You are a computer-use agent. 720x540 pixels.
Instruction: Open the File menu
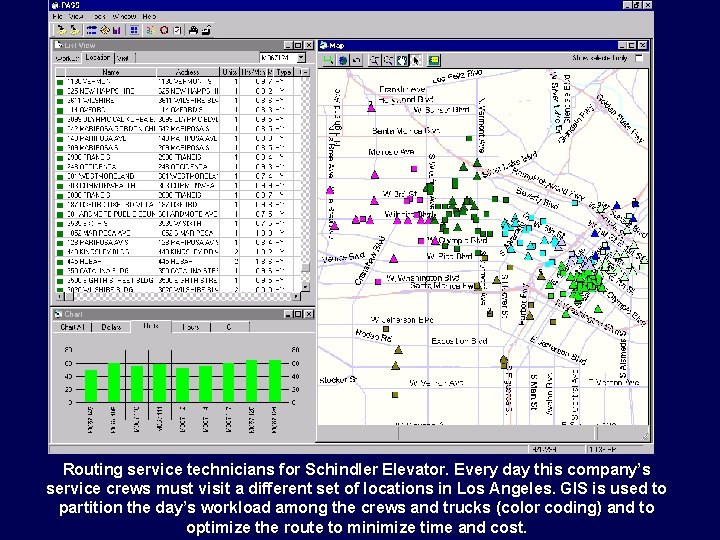click(57, 16)
